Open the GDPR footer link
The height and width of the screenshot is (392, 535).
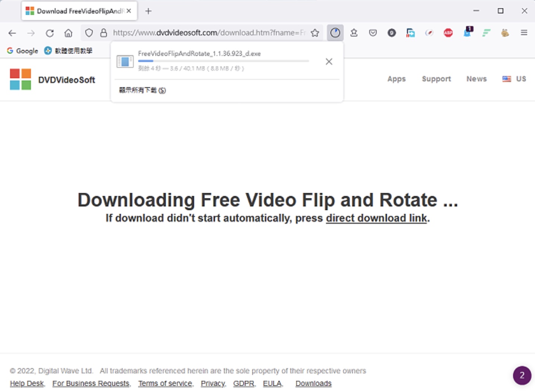(x=244, y=383)
